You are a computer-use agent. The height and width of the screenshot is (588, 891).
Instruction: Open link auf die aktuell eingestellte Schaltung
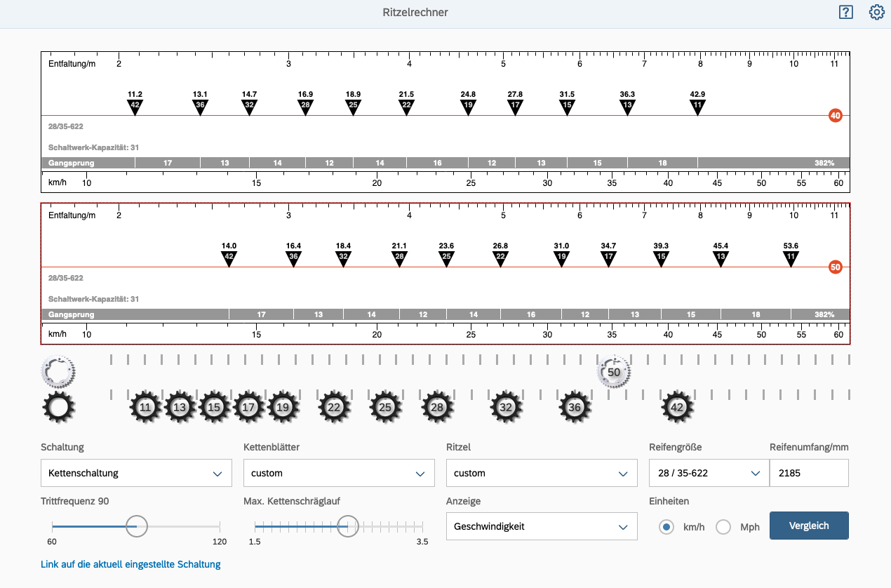[130, 564]
